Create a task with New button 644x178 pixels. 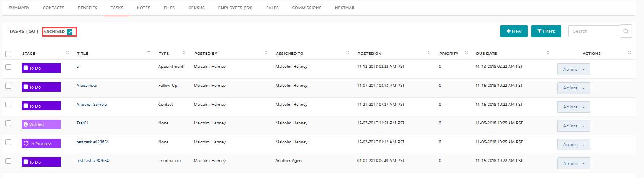click(514, 31)
